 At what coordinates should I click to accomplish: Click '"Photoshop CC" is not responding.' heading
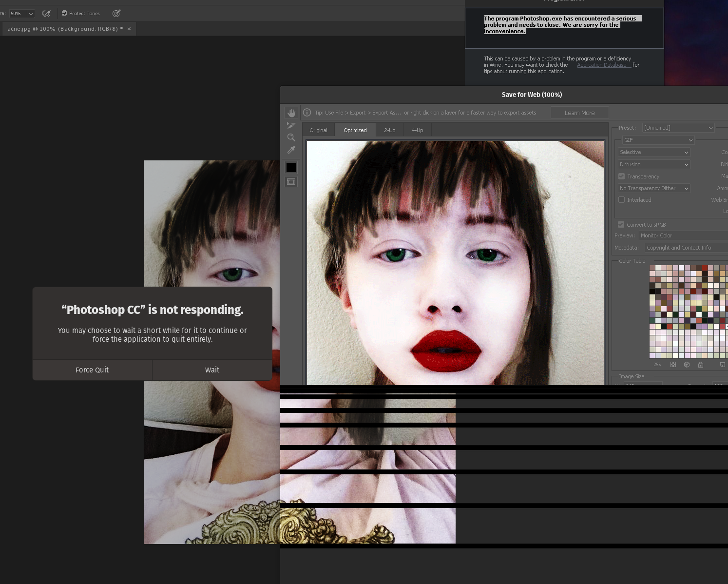point(153,310)
